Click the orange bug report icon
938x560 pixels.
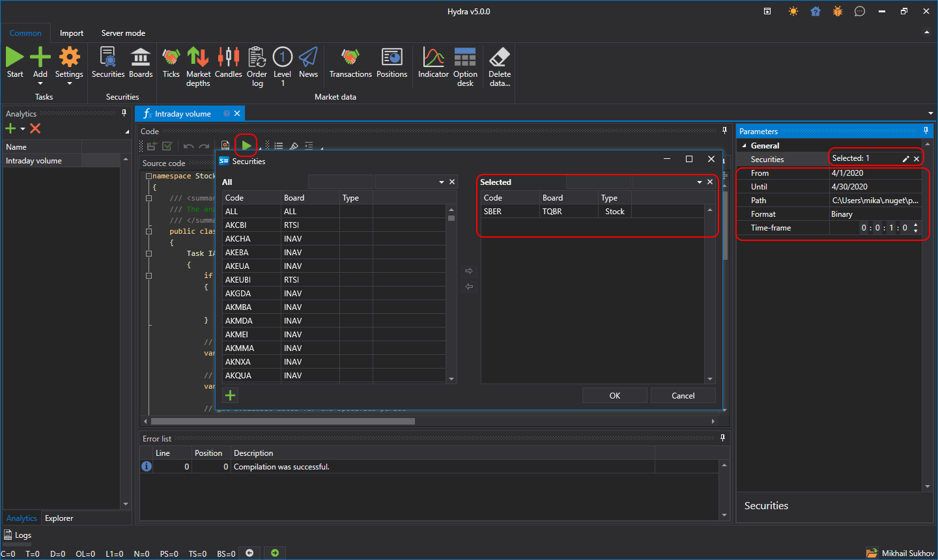pyautogui.click(x=838, y=11)
